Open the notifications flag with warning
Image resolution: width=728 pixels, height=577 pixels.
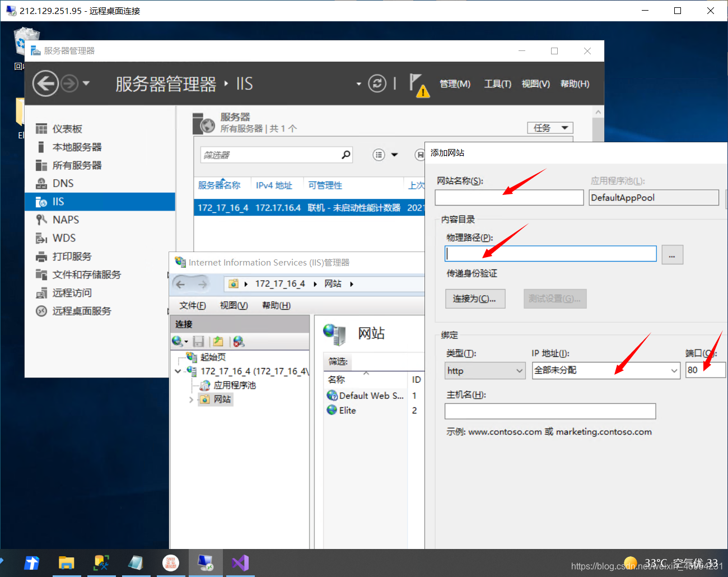coord(418,85)
